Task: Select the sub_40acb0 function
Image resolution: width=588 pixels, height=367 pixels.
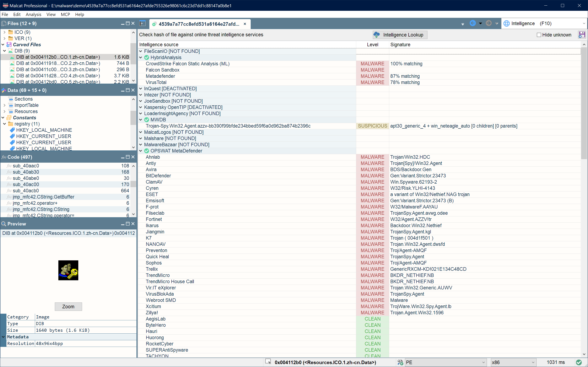Action: tap(65, 191)
